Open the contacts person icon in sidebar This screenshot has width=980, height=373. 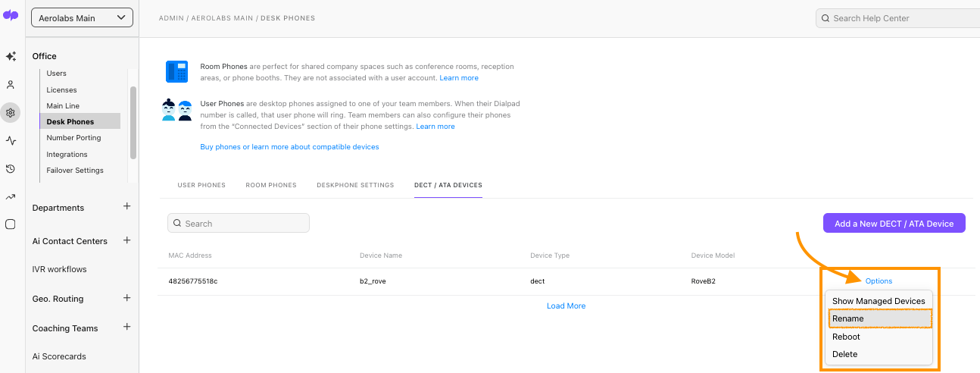pos(11,85)
